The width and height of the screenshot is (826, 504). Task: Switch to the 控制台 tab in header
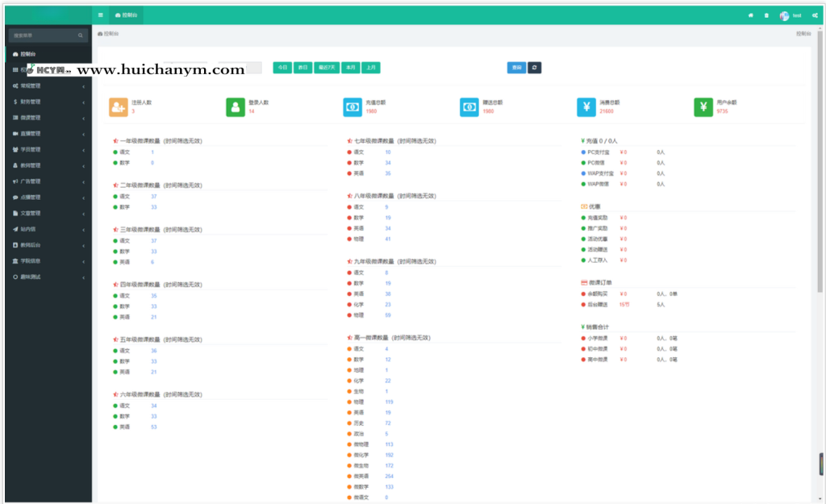coord(128,15)
